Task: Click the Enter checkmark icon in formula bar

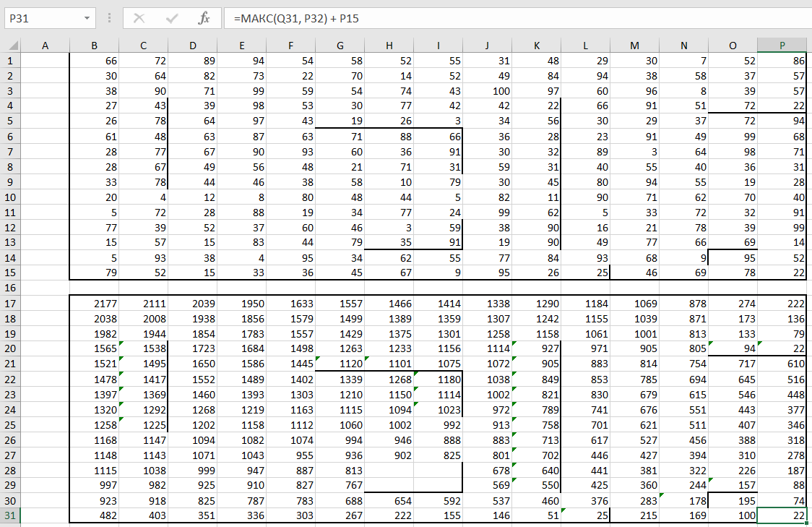Action: tap(172, 18)
